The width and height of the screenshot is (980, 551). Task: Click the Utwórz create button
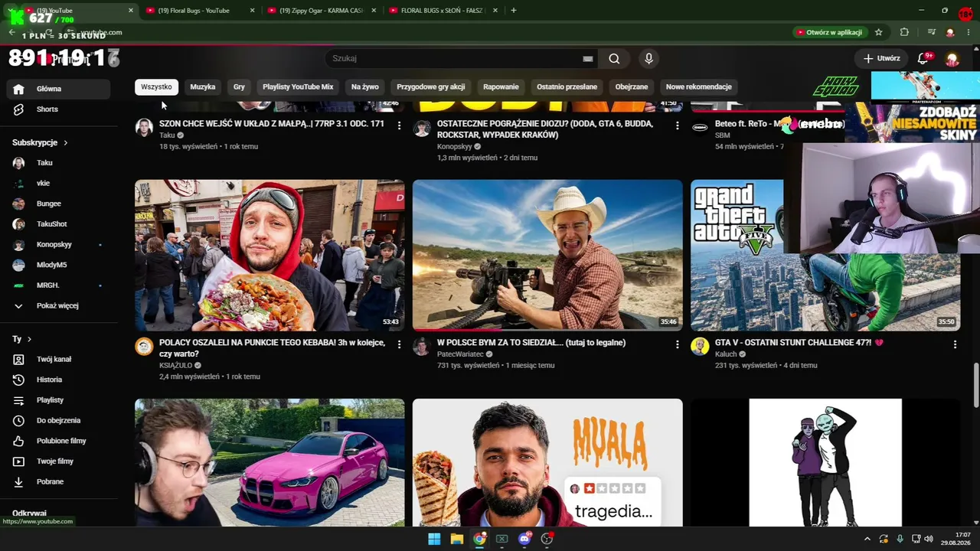click(881, 59)
